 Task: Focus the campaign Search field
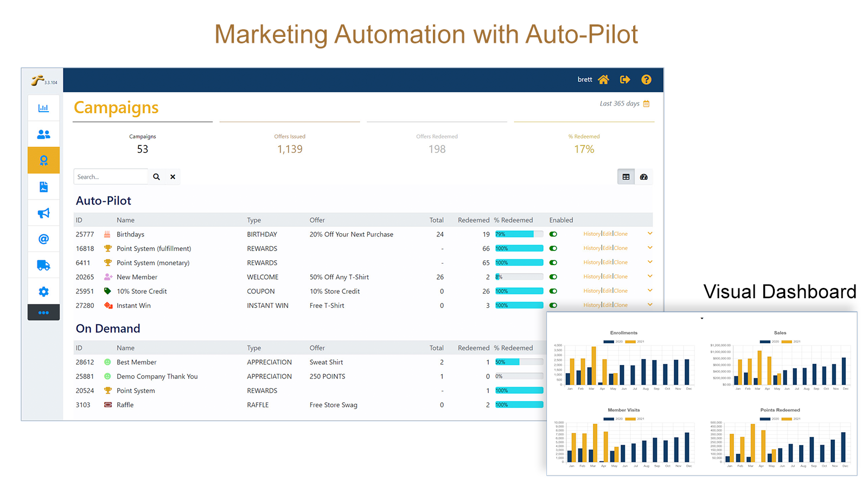click(x=111, y=177)
